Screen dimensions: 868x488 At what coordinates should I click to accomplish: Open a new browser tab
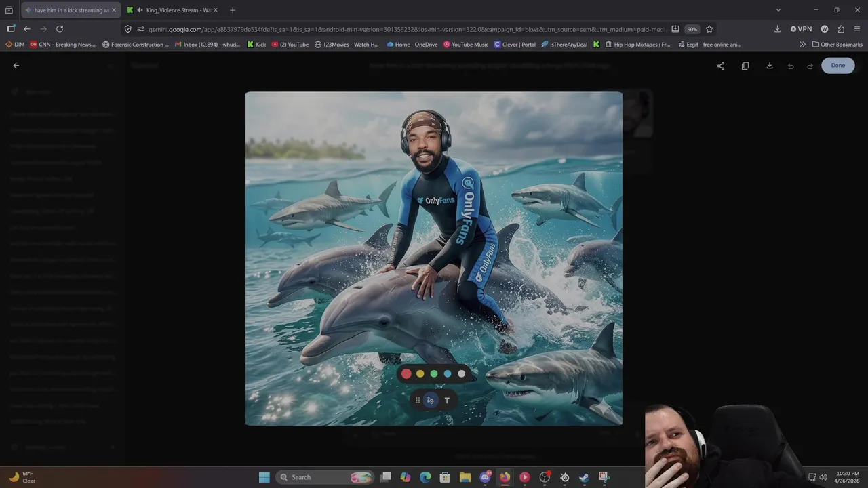(233, 10)
